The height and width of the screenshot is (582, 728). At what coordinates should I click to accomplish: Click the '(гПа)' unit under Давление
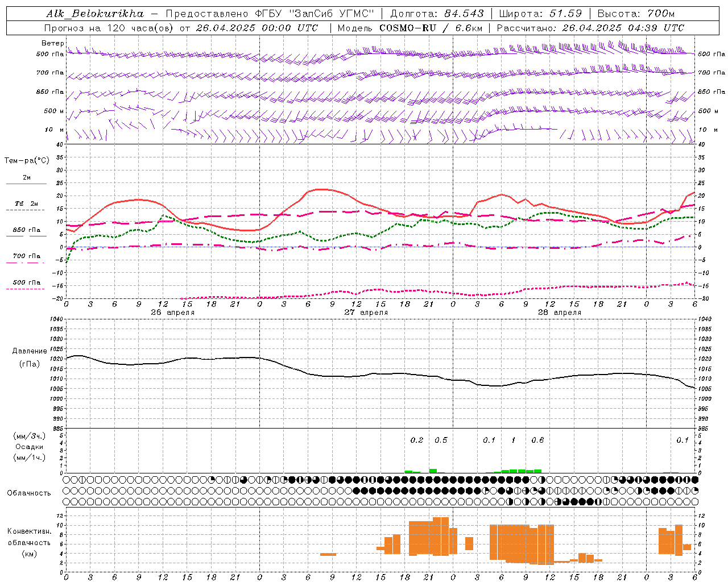(x=30, y=364)
